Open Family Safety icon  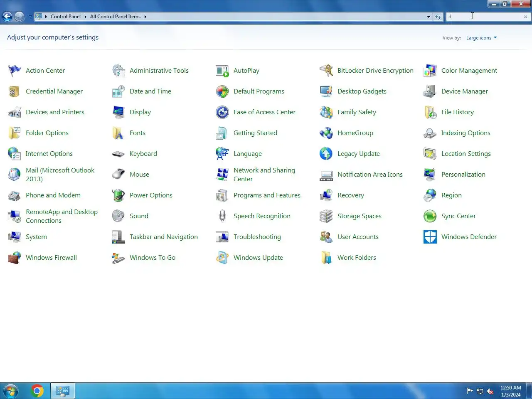pyautogui.click(x=326, y=112)
